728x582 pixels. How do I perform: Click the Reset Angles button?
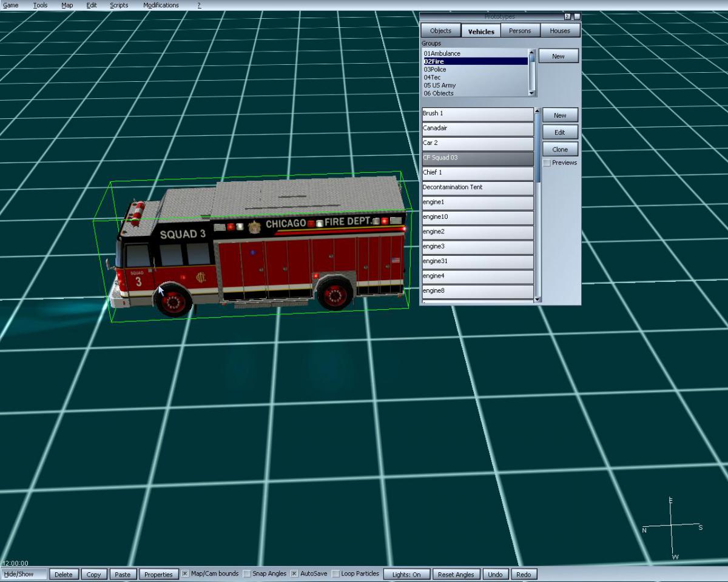click(456, 574)
